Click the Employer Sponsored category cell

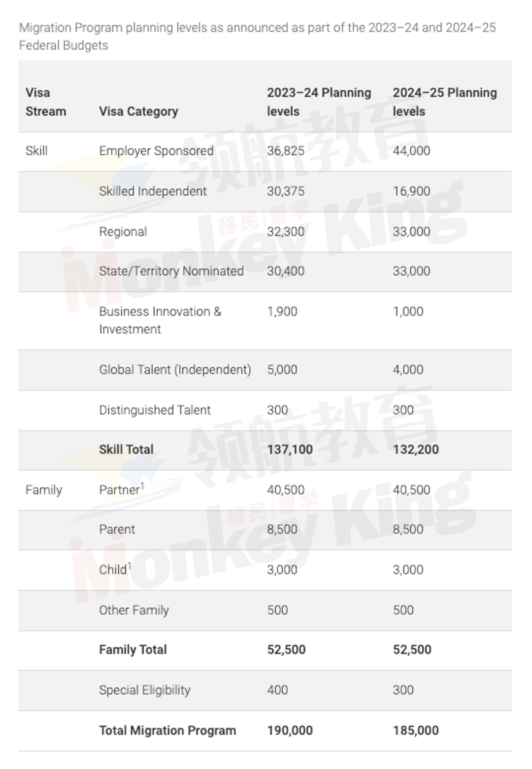point(156,151)
